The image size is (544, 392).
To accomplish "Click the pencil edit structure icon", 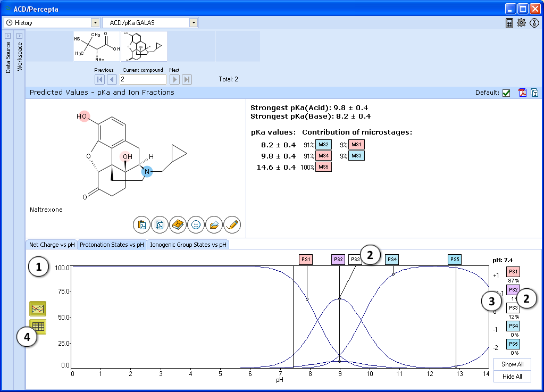I will click(232, 225).
